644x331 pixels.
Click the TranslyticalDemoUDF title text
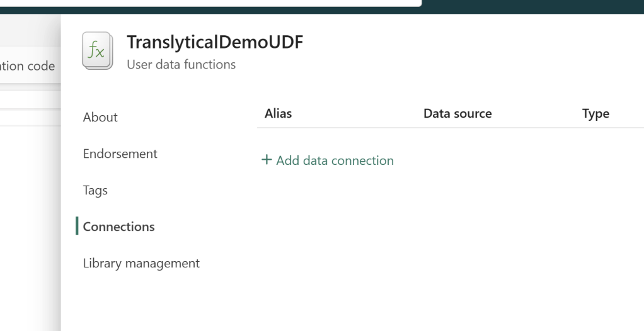215,43
